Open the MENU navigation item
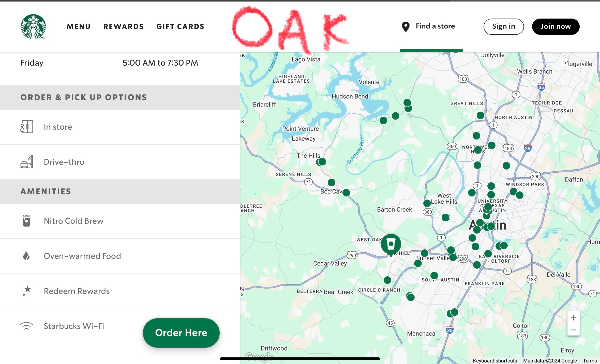600x364 pixels. (79, 26)
